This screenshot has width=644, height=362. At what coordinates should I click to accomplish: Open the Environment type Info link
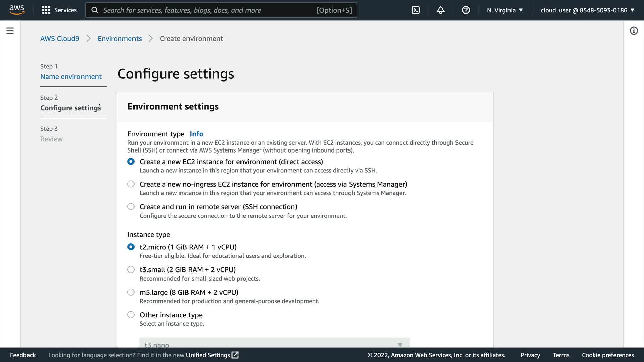pos(196,134)
